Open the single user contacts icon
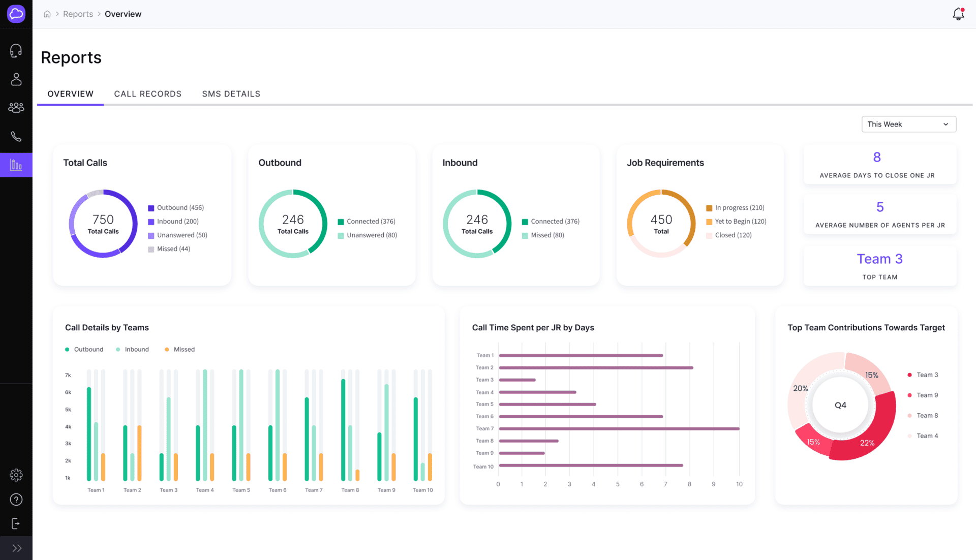 point(16,79)
